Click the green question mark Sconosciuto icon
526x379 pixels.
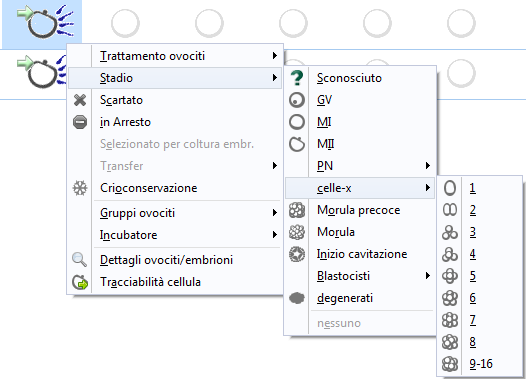pos(297,78)
